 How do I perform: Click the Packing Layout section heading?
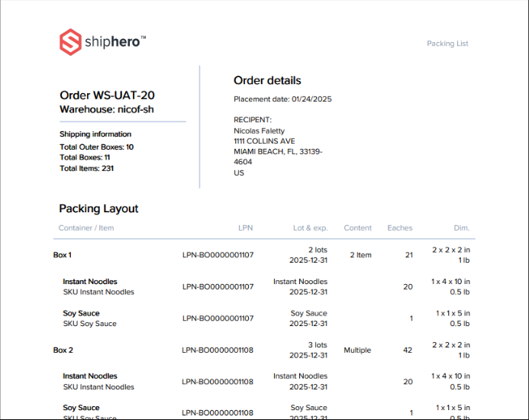click(x=98, y=208)
